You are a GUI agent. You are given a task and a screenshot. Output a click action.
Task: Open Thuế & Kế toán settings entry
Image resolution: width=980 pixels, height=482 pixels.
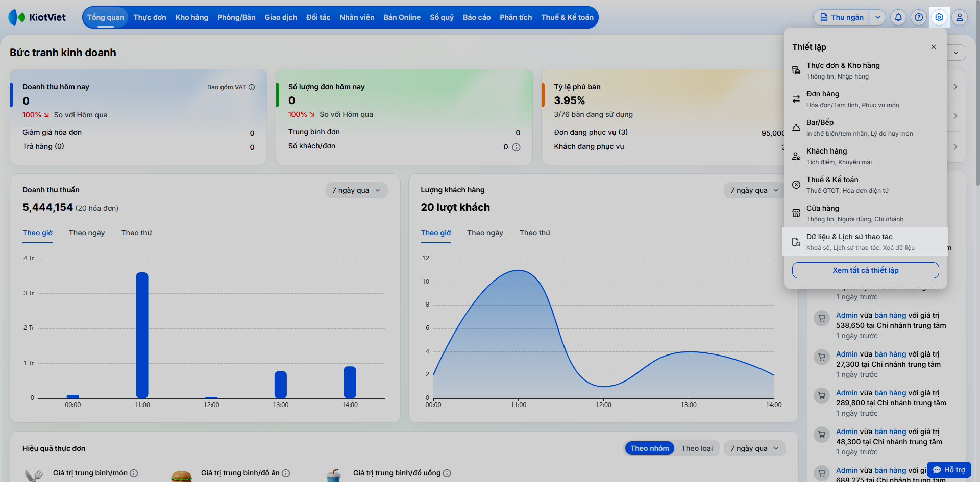click(x=865, y=185)
